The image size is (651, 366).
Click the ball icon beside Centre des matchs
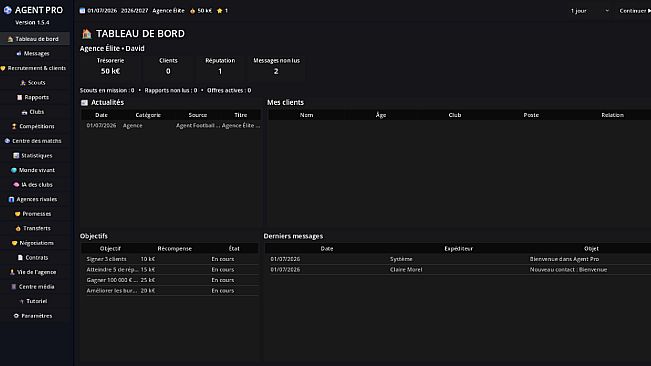click(7, 141)
